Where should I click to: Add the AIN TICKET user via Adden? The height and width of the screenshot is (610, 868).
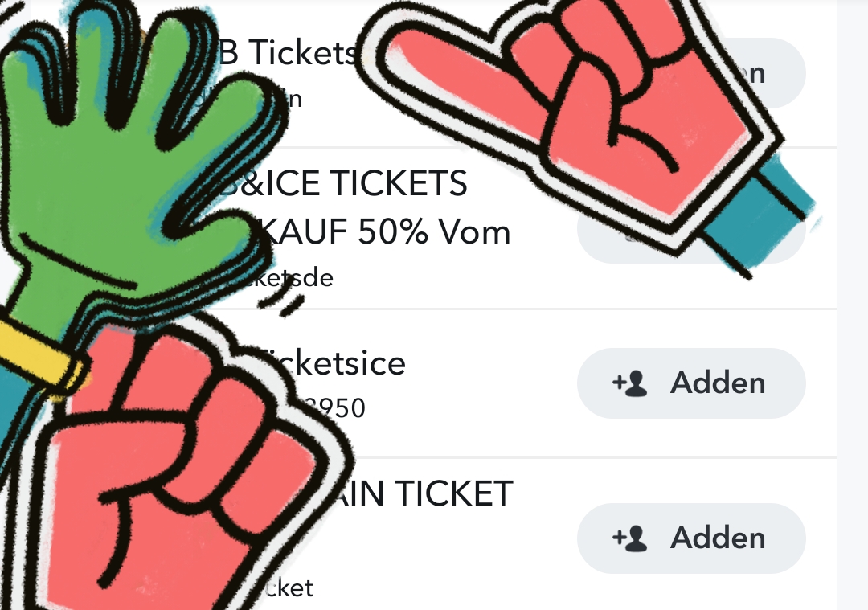(x=691, y=538)
